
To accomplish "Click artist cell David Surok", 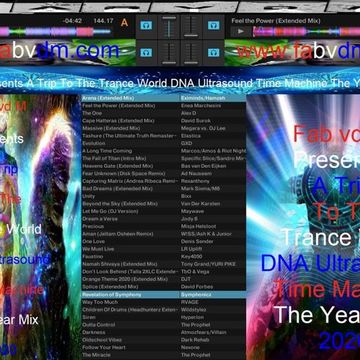I will pos(213,121).
